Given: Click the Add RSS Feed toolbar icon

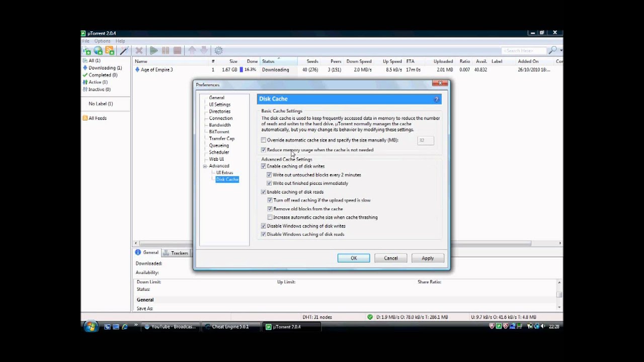Looking at the screenshot, I should pyautogui.click(x=110, y=51).
